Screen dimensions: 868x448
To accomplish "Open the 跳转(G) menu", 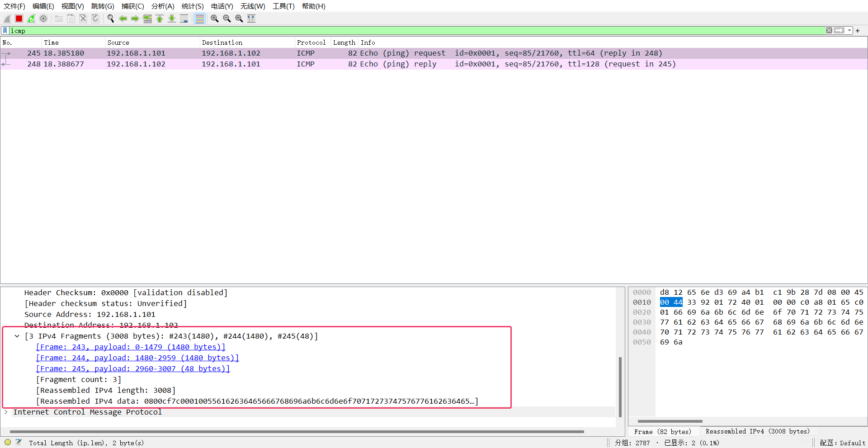I will coord(103,6).
